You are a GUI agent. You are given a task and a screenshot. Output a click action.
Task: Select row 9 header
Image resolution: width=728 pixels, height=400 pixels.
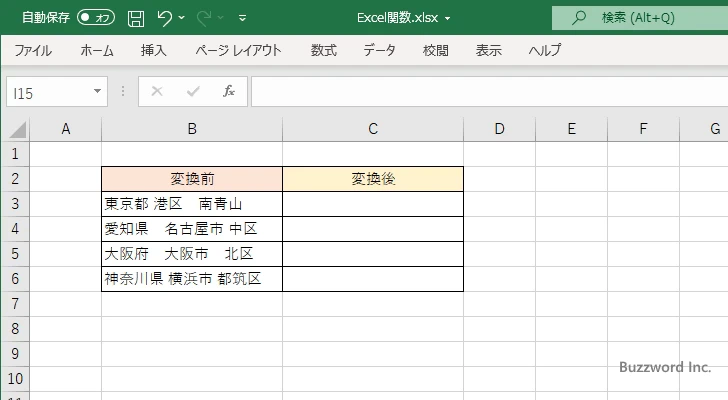[x=15, y=354]
